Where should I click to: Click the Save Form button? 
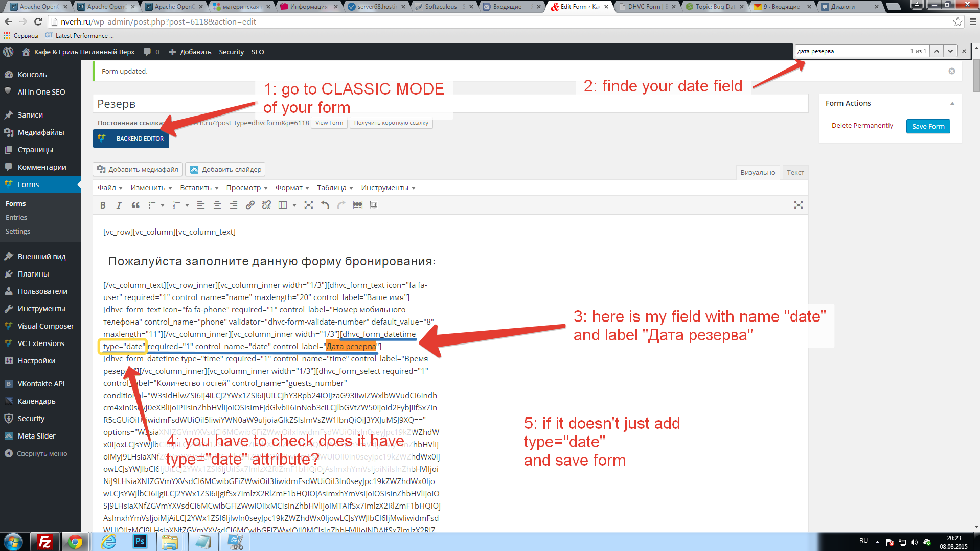pyautogui.click(x=928, y=126)
